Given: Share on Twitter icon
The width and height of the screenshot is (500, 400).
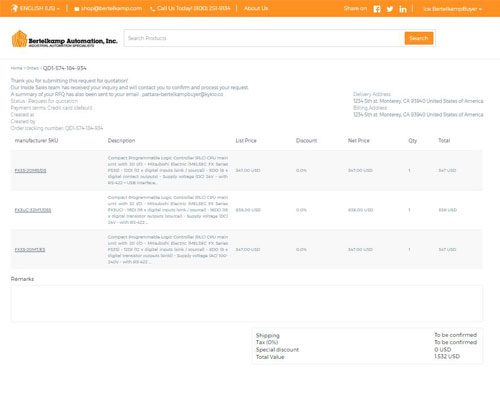Looking at the screenshot, I should (390, 9).
